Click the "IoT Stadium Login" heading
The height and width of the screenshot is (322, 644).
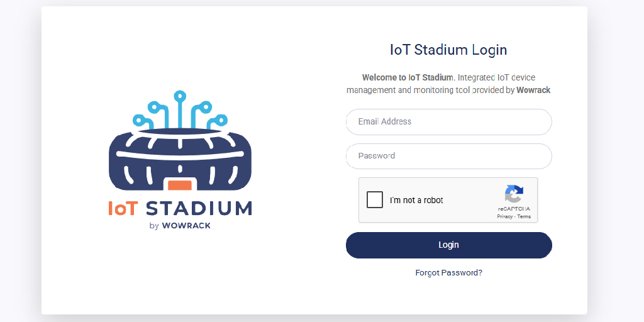tap(448, 50)
